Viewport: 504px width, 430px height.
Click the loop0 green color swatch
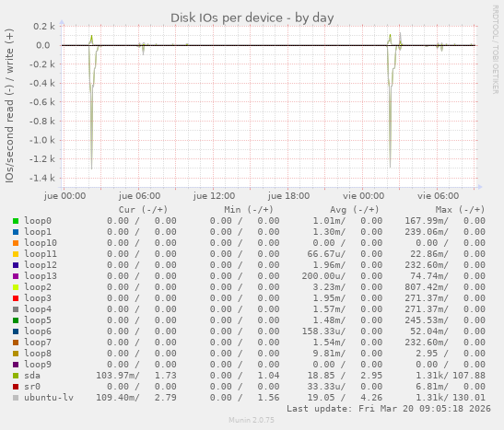(x=16, y=221)
